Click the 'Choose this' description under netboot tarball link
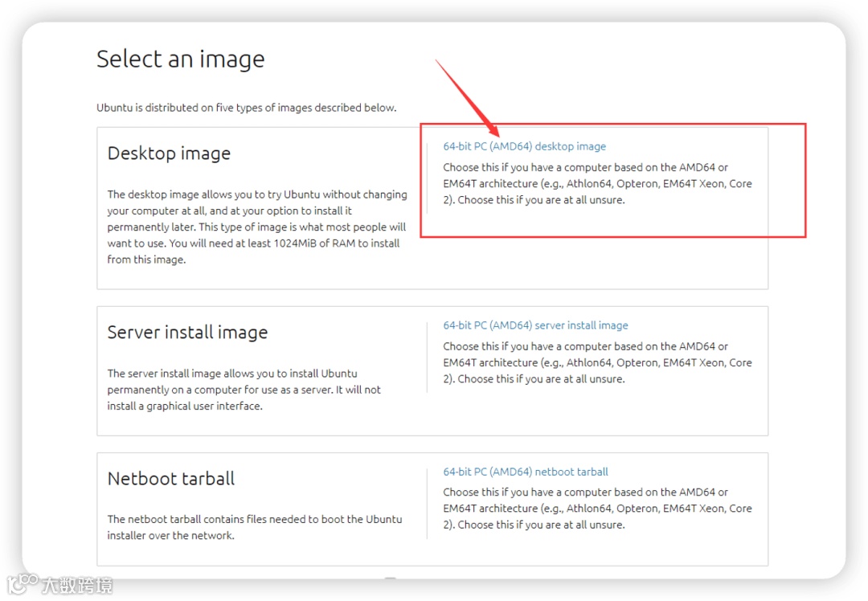The height and width of the screenshot is (601, 868). coord(597,508)
